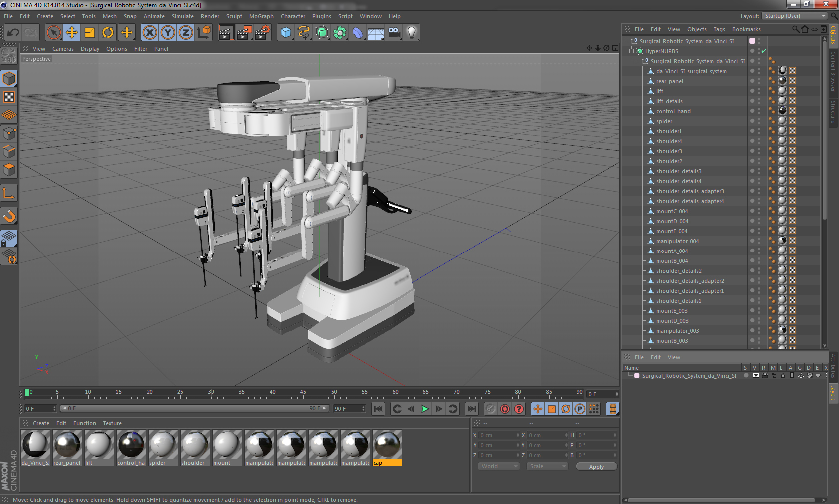Collapse nested Surgical_Robotic_System_da_Vinci_SI null
839x504 pixels.
(637, 61)
